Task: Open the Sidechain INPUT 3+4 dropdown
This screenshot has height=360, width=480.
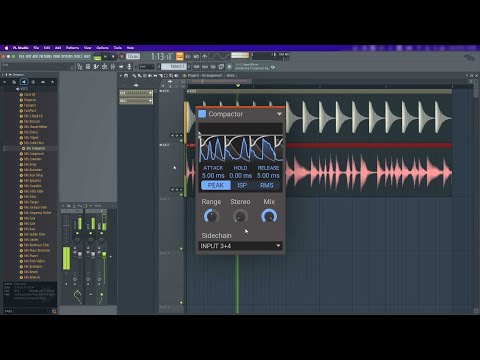Action: pyautogui.click(x=240, y=246)
